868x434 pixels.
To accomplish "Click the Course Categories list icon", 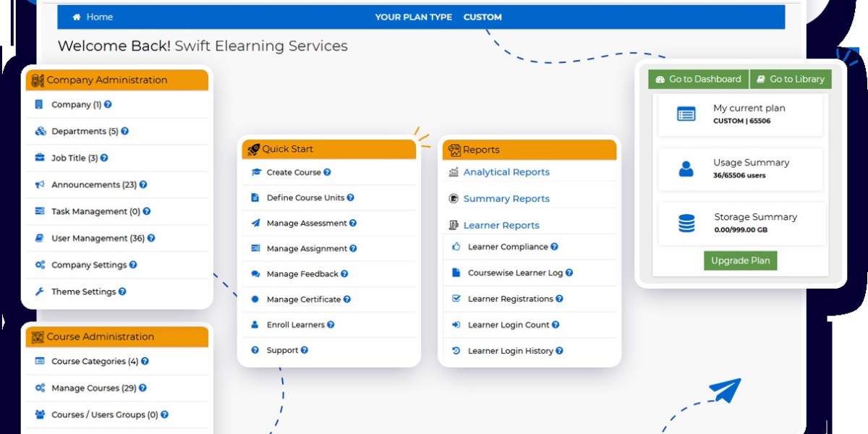I will pos(40,361).
